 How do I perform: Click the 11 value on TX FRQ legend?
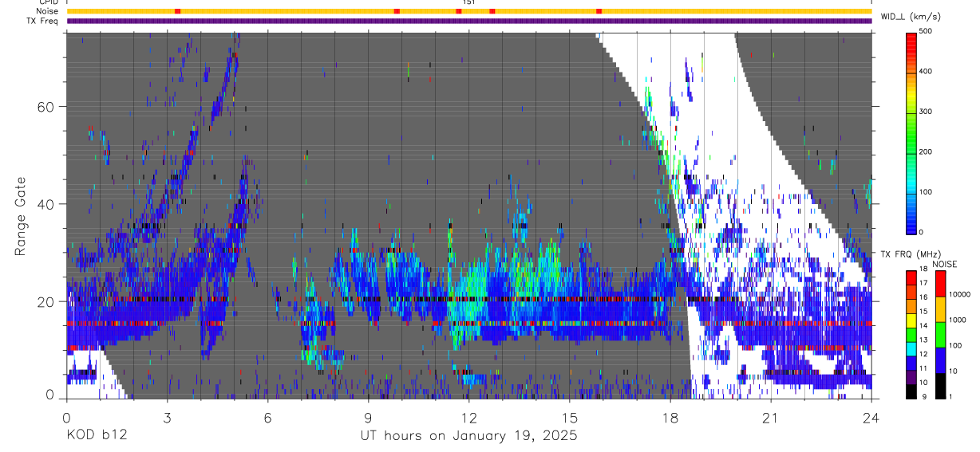tap(924, 368)
